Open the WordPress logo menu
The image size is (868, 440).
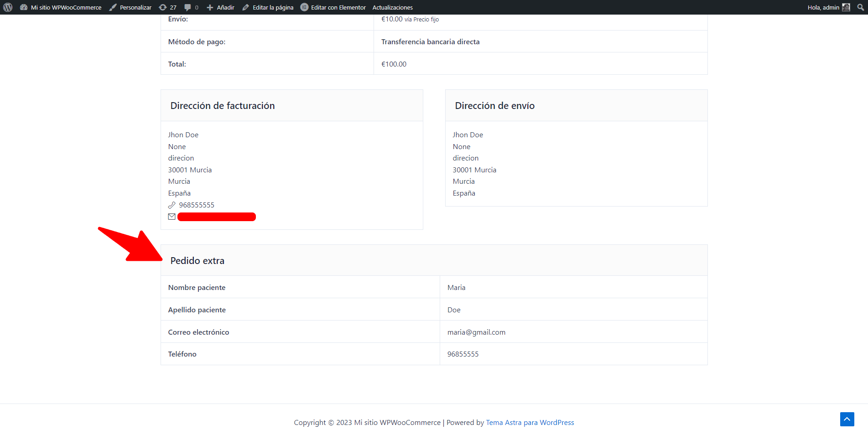[8, 7]
